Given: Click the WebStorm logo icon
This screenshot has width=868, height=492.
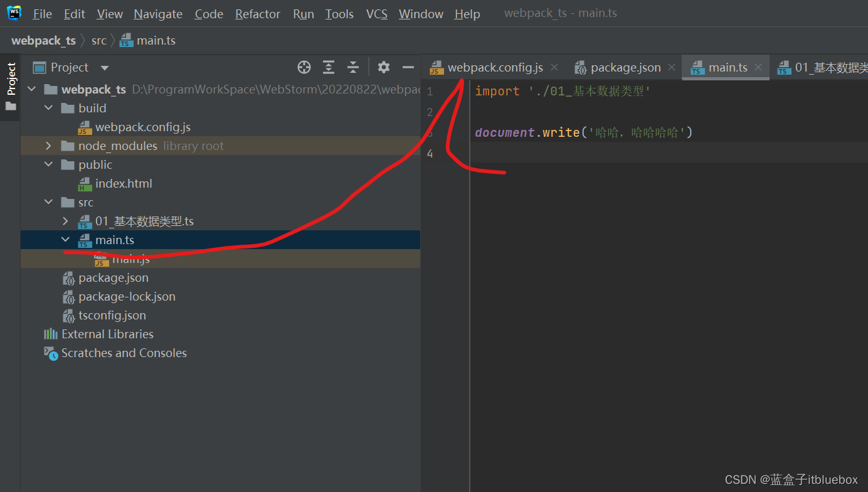Looking at the screenshot, I should (14, 13).
